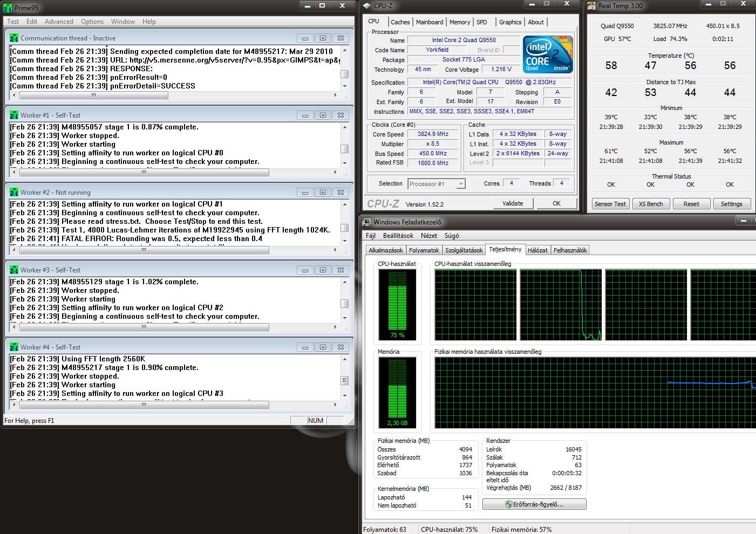Open the Nézet menu in Task Manager
756x534 pixels.
point(429,236)
